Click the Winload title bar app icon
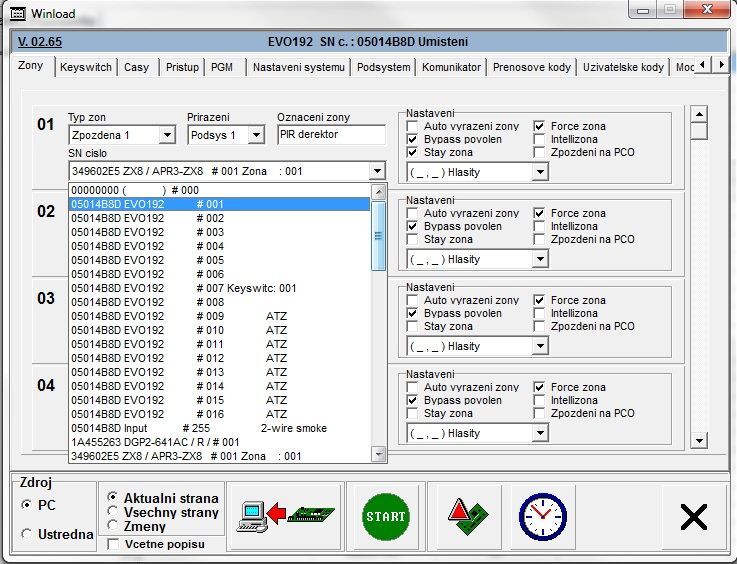 click(17, 14)
